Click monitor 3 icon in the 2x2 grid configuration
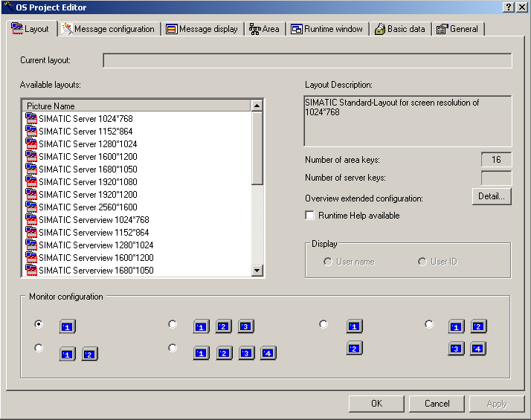The width and height of the screenshot is (531, 420). coord(456,349)
